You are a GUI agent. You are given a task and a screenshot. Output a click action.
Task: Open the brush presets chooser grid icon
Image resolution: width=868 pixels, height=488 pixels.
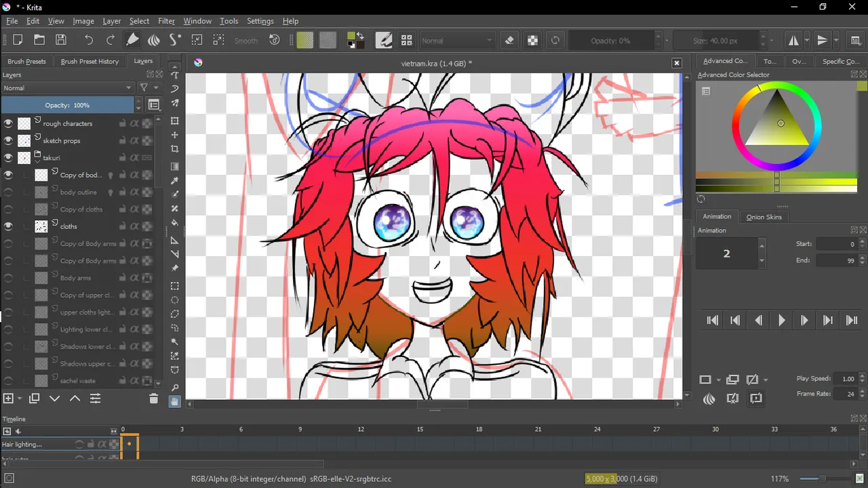(406, 40)
